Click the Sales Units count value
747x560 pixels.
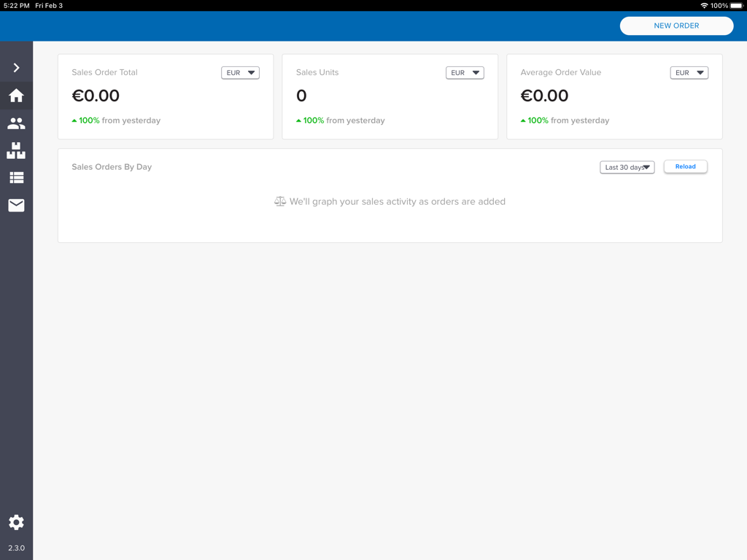[301, 96]
